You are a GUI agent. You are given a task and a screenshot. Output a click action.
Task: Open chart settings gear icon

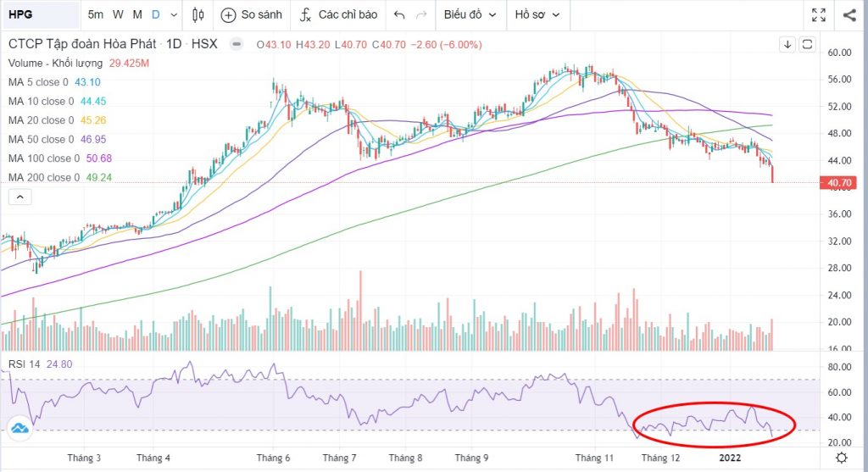tap(840, 458)
